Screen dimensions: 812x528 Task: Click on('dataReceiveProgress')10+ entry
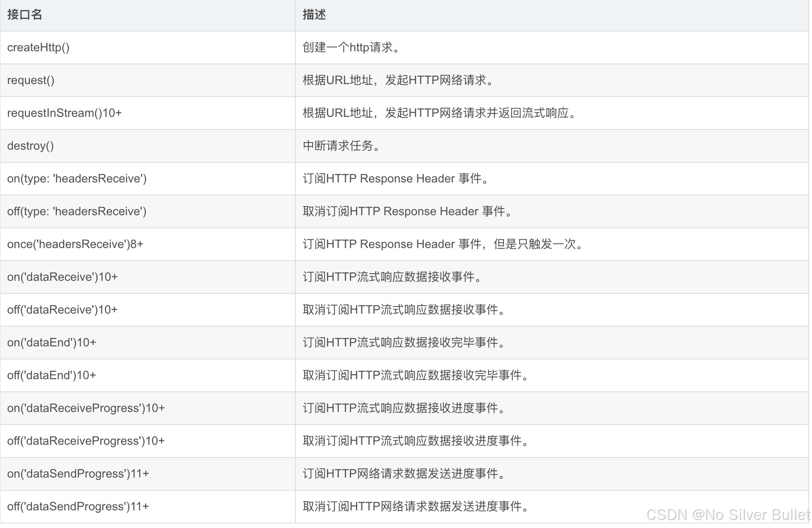tap(86, 408)
